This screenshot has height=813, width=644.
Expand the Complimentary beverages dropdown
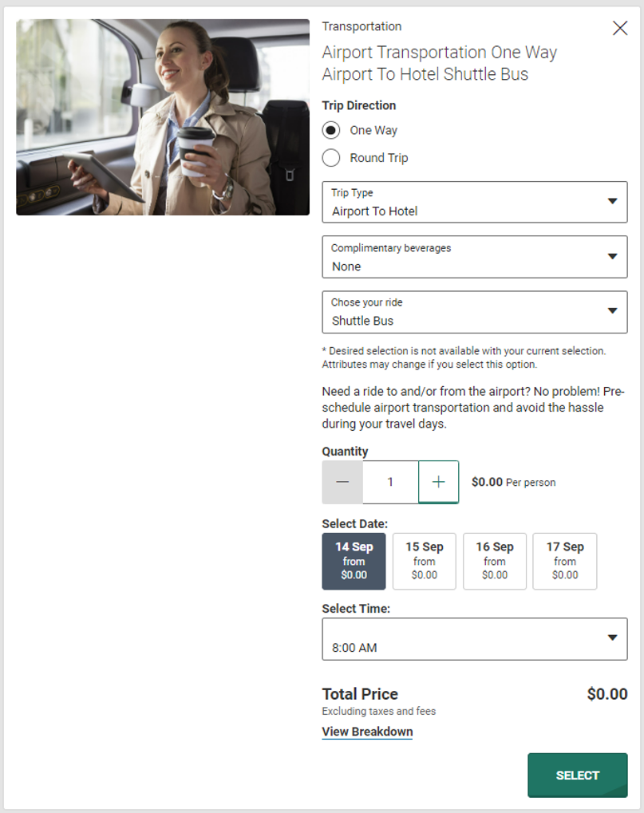tap(474, 257)
